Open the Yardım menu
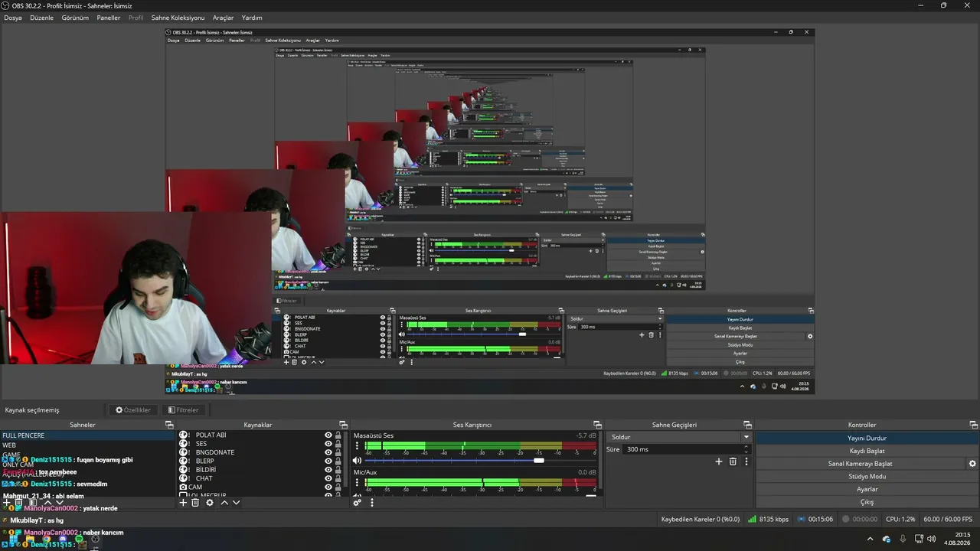The image size is (980, 551). pyautogui.click(x=252, y=18)
